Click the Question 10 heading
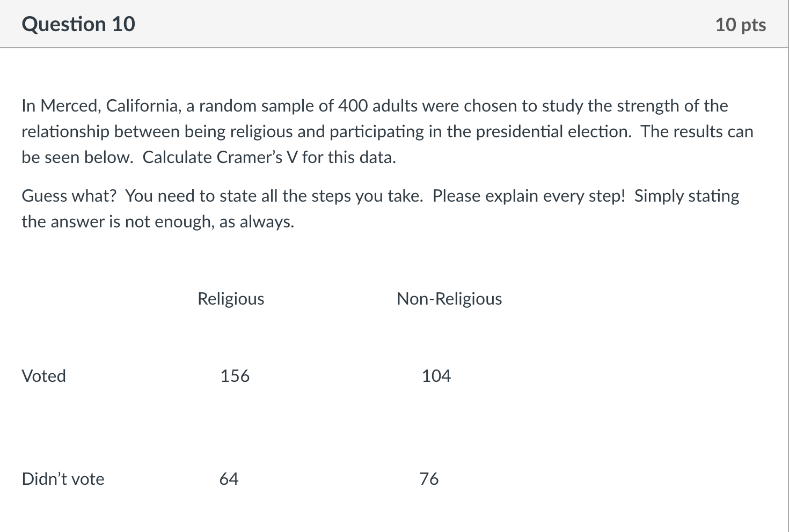This screenshot has height=532, width=789. [78, 24]
